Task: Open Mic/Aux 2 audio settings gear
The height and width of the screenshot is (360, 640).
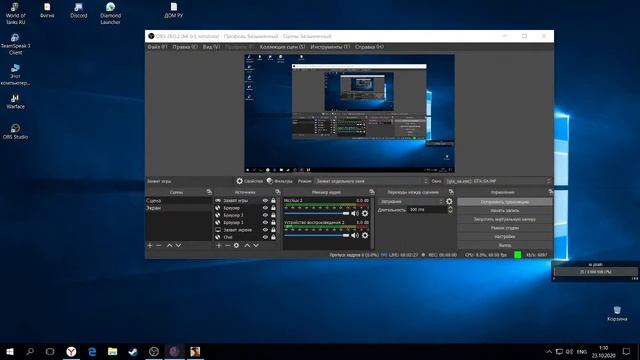Action: click(x=365, y=213)
